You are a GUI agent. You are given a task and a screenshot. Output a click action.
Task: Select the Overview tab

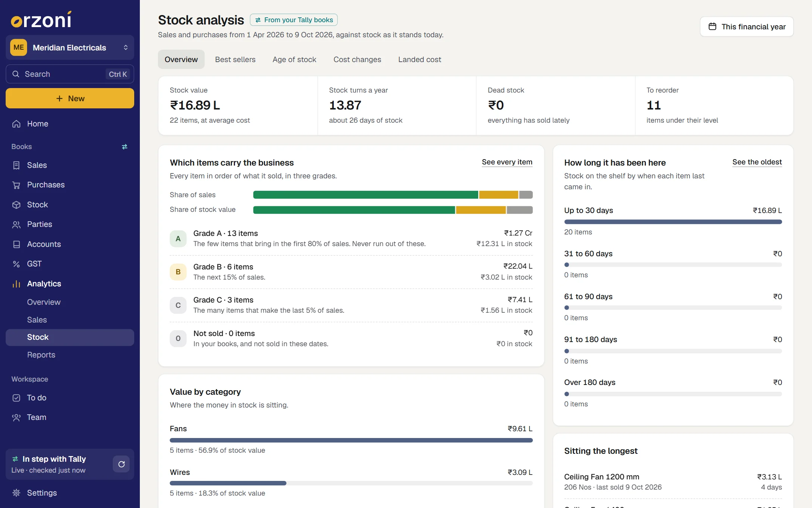click(x=181, y=59)
